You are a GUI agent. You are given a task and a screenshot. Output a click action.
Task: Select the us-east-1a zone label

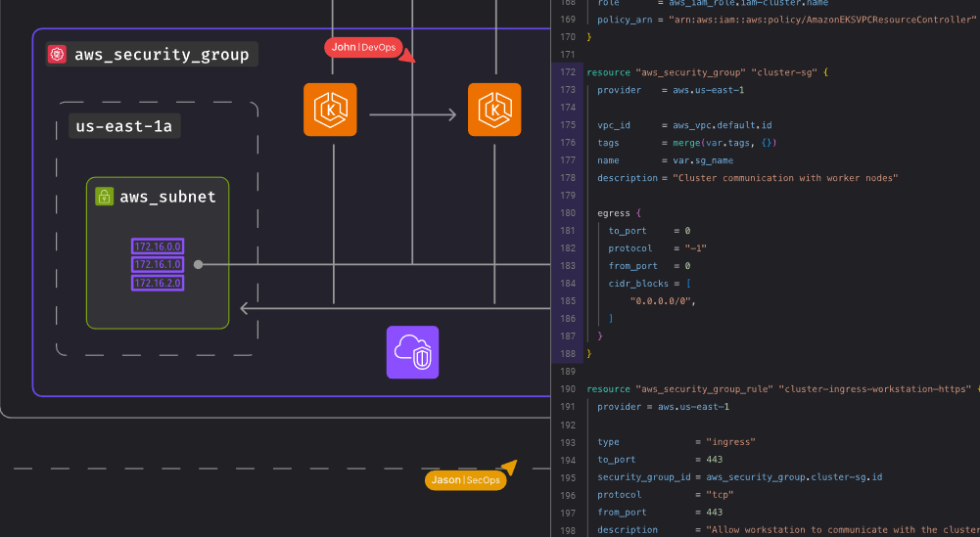[x=124, y=126]
